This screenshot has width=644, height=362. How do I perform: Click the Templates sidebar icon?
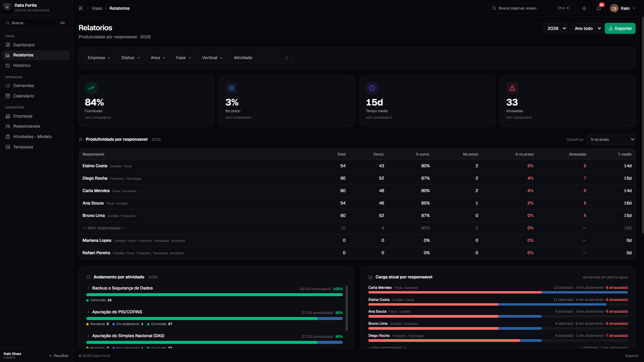(8, 147)
